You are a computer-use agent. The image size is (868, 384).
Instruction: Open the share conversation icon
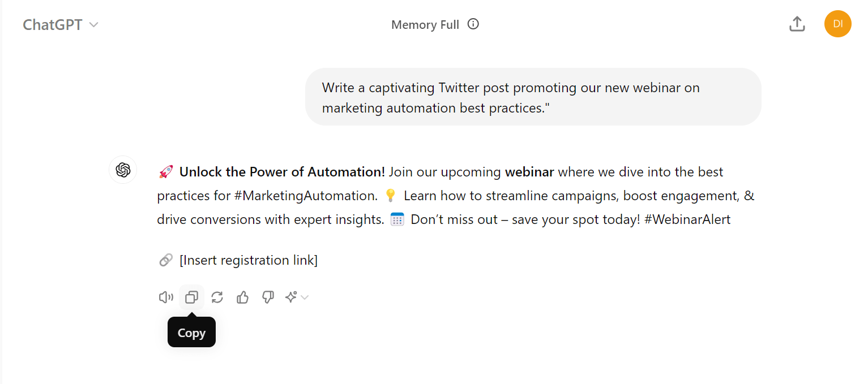pyautogui.click(x=797, y=24)
